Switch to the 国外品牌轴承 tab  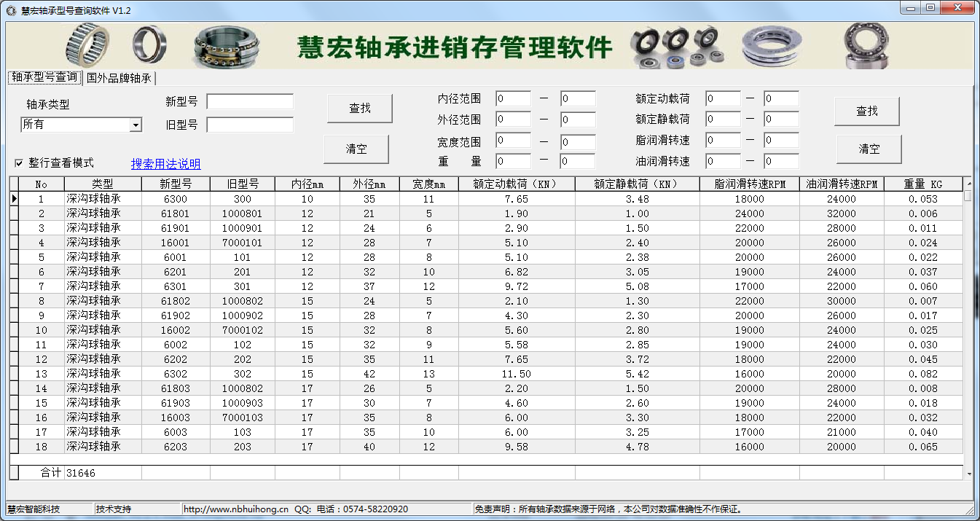(x=119, y=78)
